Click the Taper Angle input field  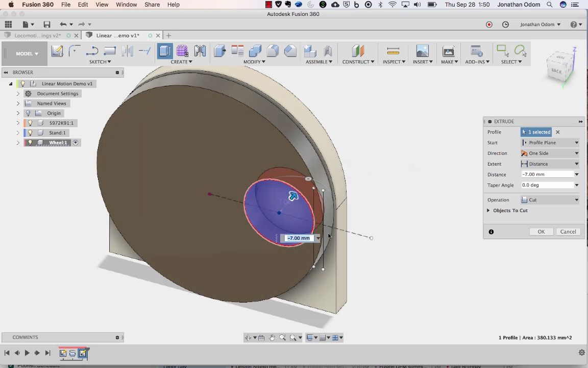coord(547,185)
